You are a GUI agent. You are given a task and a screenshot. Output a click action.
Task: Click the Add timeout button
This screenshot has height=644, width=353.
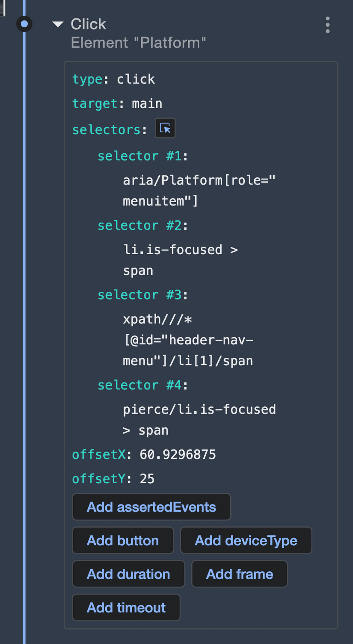[x=126, y=608]
